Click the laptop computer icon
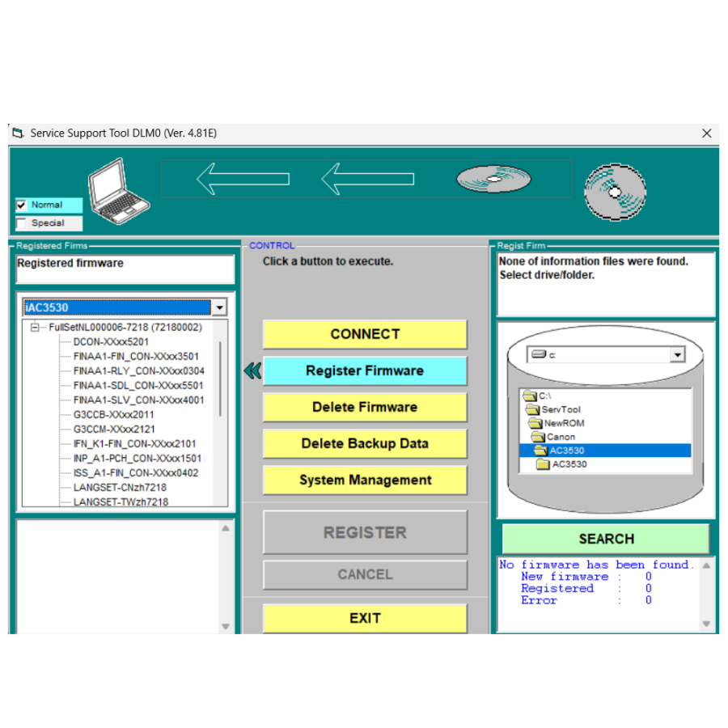728x728 pixels. pyautogui.click(x=118, y=192)
